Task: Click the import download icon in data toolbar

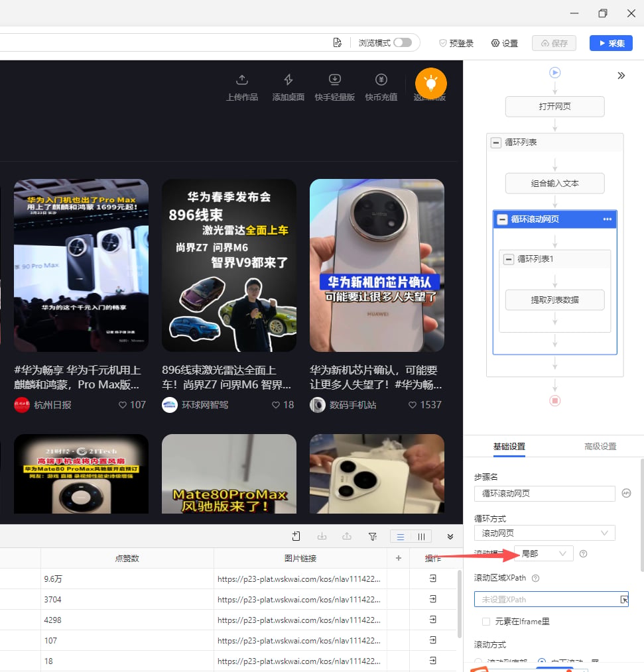Action: tap(322, 536)
